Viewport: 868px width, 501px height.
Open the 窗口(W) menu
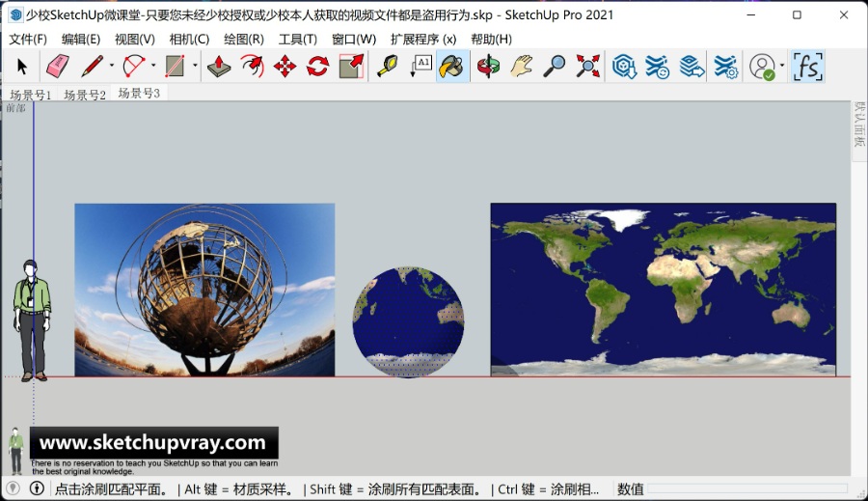[354, 40]
